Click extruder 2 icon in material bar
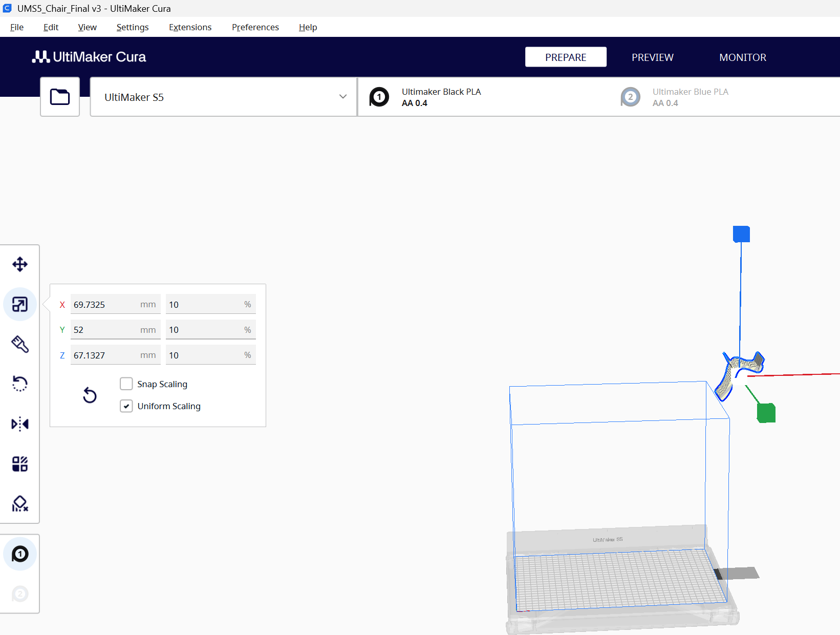 tap(630, 97)
